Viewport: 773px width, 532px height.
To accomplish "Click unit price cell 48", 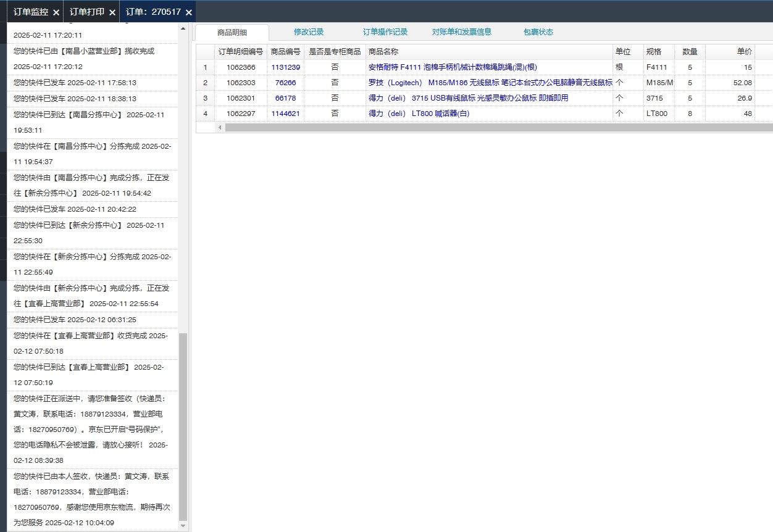I will [730, 114].
